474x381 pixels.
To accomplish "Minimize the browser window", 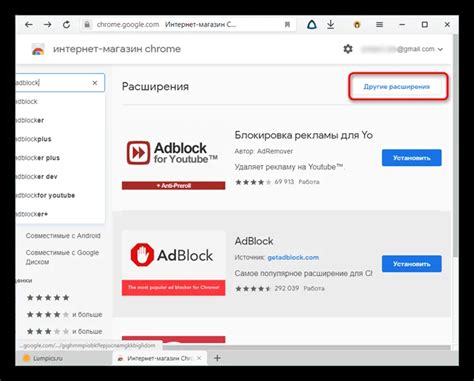I will pyautogui.click(x=402, y=24).
